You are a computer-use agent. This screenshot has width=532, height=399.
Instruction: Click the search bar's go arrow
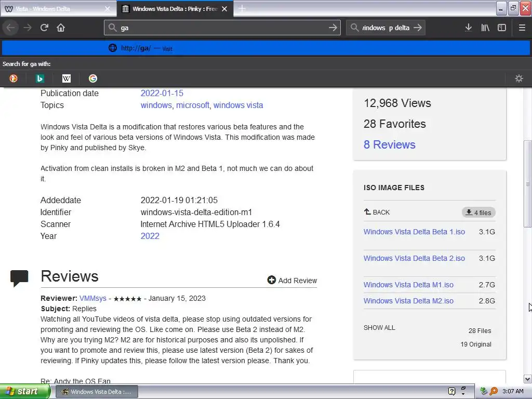coord(418,28)
